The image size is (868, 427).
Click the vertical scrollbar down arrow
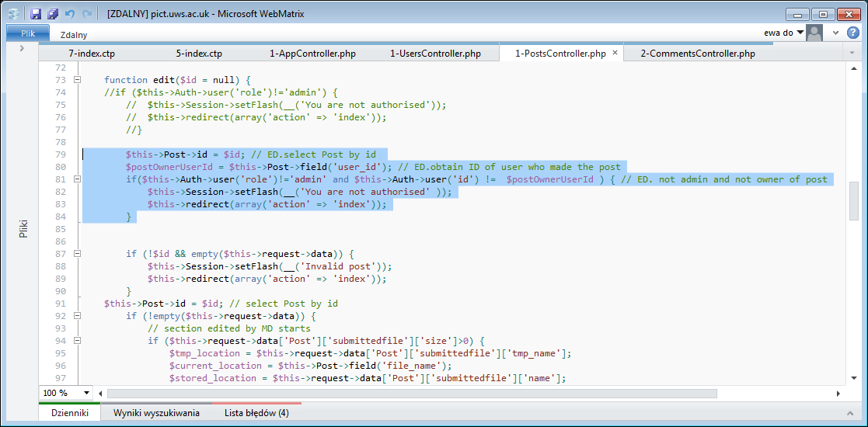click(x=853, y=379)
